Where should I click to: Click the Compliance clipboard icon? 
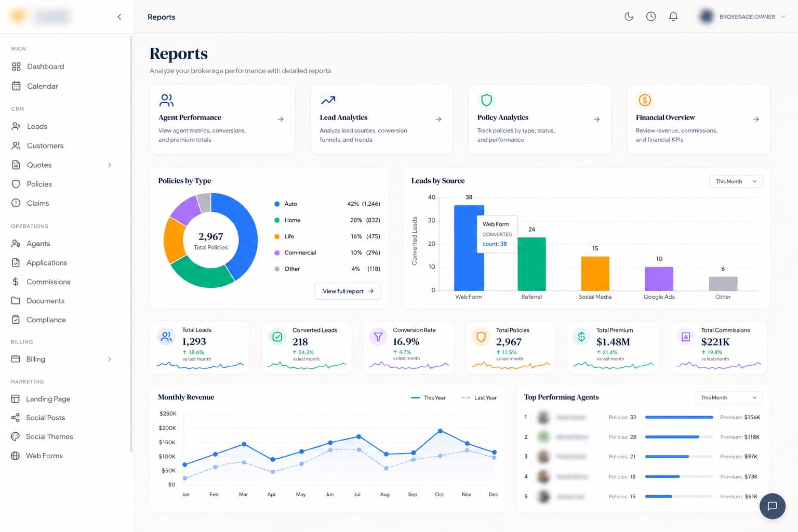point(16,320)
